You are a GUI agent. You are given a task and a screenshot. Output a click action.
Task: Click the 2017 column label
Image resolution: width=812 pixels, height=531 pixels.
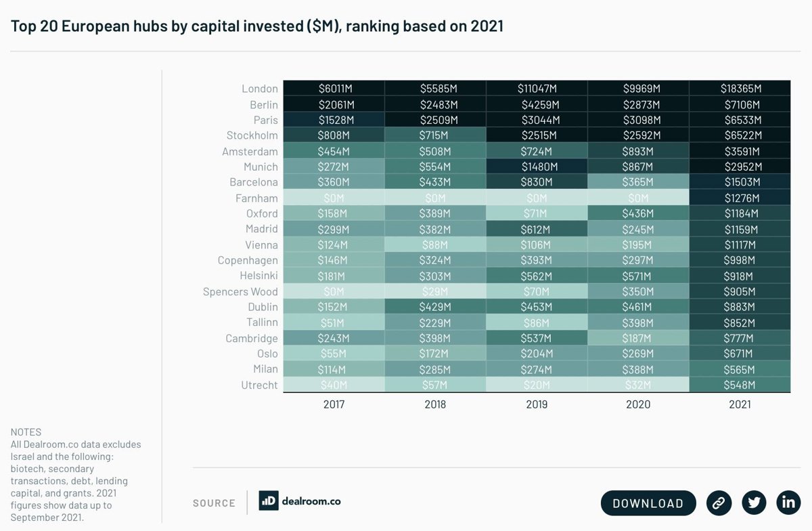point(334,404)
